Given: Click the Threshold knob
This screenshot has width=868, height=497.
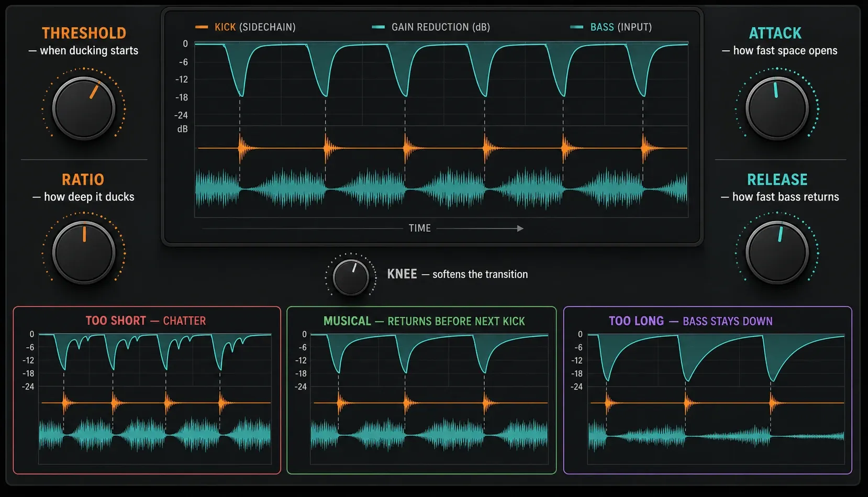Looking at the screenshot, I should click(x=84, y=108).
